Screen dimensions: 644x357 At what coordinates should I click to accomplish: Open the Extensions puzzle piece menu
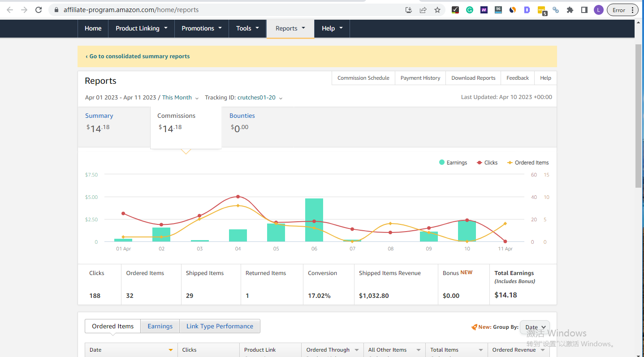click(570, 10)
